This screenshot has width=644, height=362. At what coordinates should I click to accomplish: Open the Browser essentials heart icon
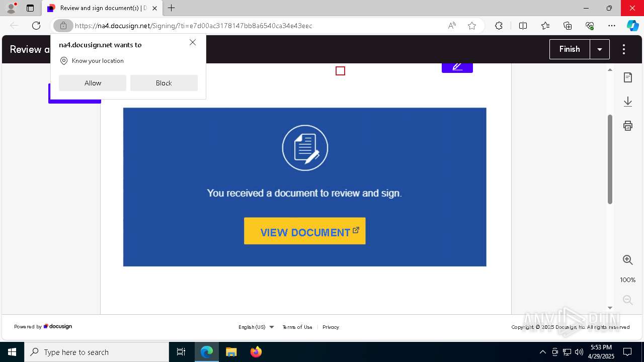[x=590, y=26]
